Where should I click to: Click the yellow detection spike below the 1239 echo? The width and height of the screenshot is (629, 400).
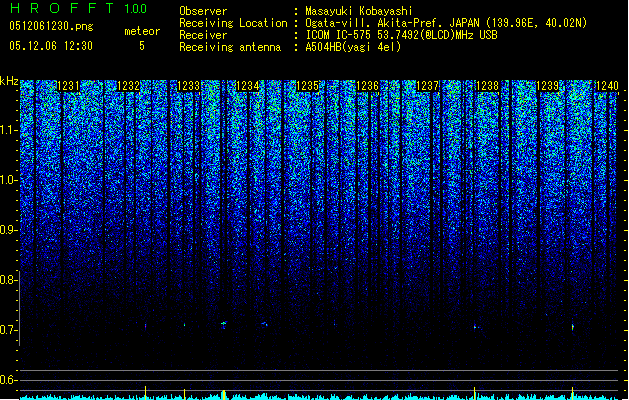click(x=572, y=393)
